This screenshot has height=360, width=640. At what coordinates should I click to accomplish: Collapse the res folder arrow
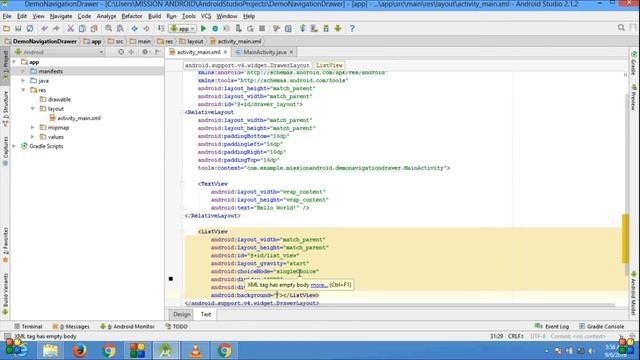pyautogui.click(x=23, y=90)
